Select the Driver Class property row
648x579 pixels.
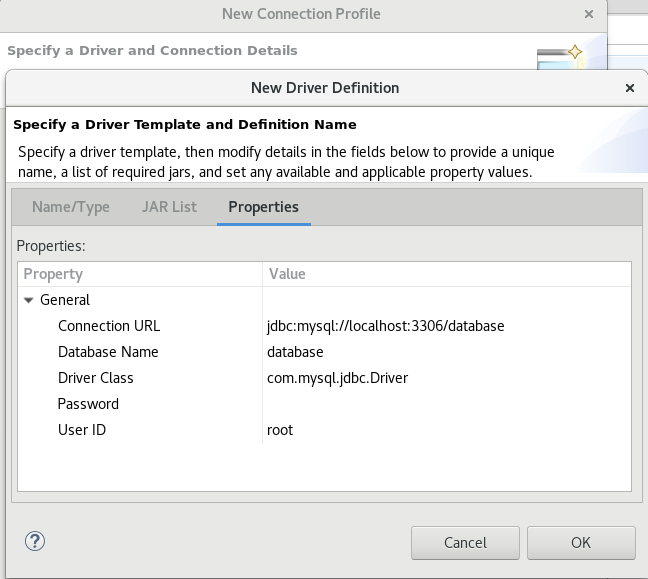(324, 378)
